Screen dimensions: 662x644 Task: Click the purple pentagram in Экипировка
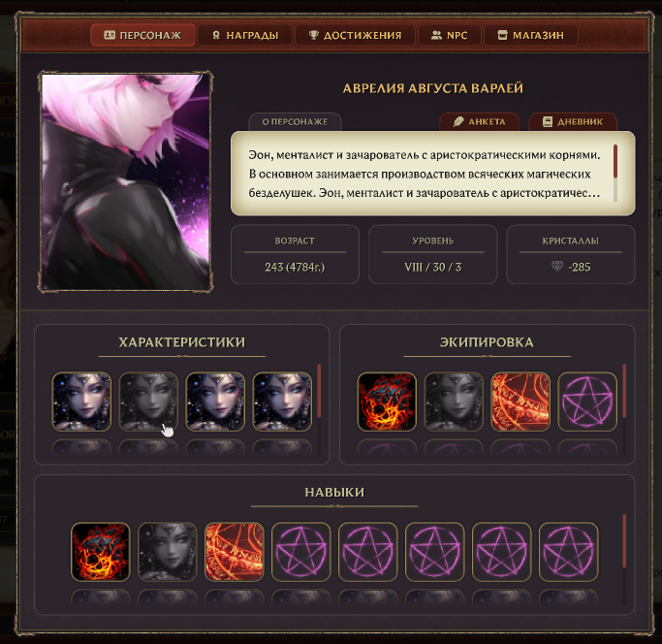point(587,402)
